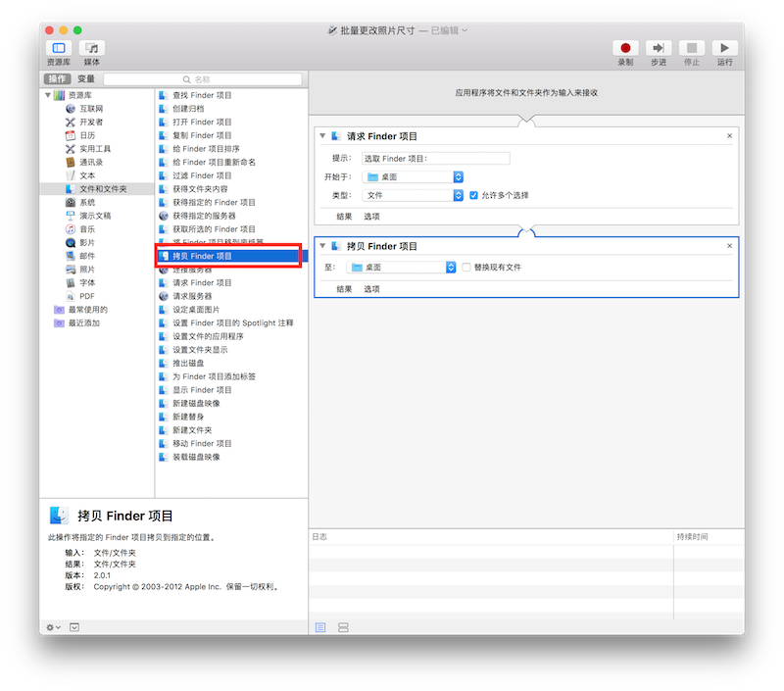Collapse the 拷贝 Finder 项目 workflow step
This screenshot has width=784, height=691.
[322, 245]
